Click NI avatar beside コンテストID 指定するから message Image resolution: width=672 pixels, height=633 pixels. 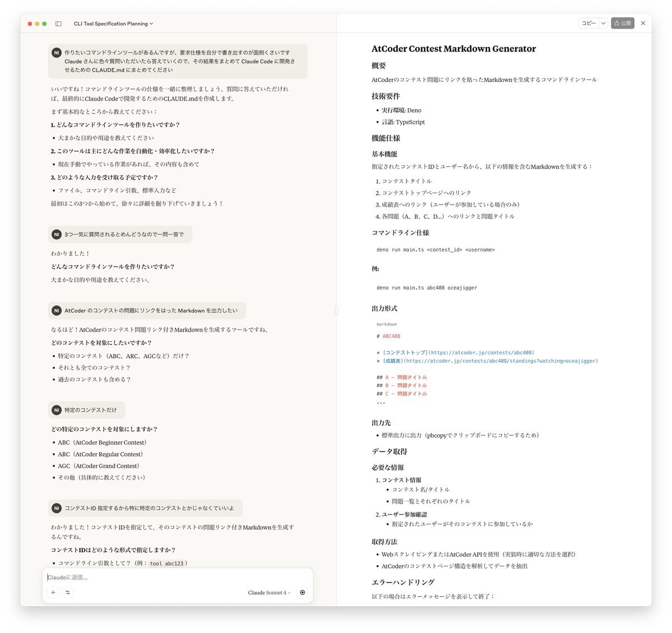57,508
